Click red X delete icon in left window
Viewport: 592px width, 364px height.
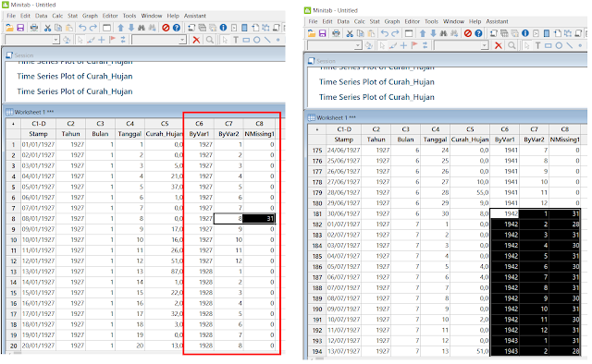pyautogui.click(x=196, y=40)
